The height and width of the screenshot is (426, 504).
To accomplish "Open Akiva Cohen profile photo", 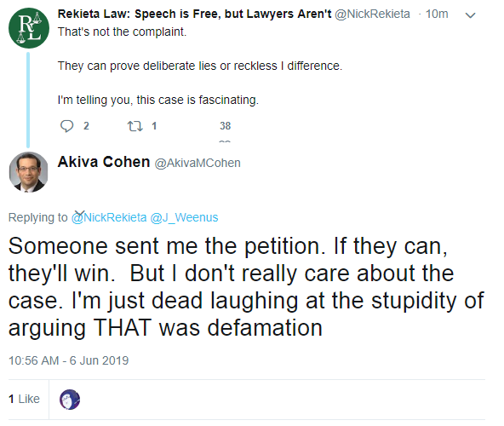I will pos(29,172).
